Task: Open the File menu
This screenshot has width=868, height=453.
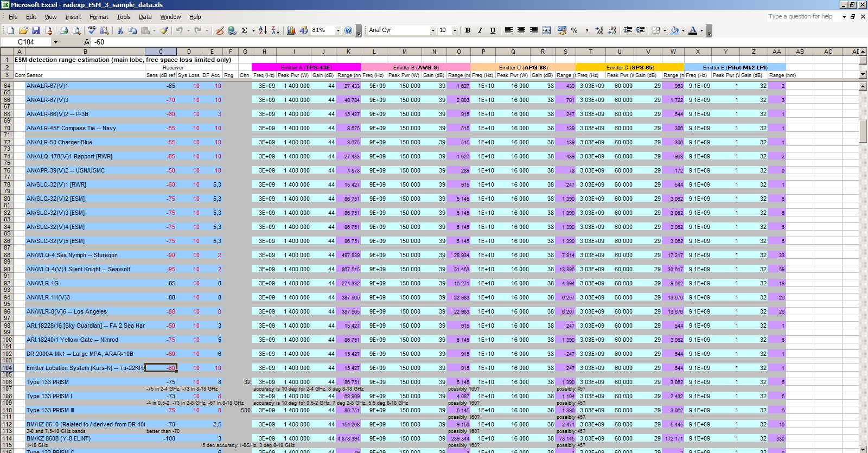Action: [13, 17]
